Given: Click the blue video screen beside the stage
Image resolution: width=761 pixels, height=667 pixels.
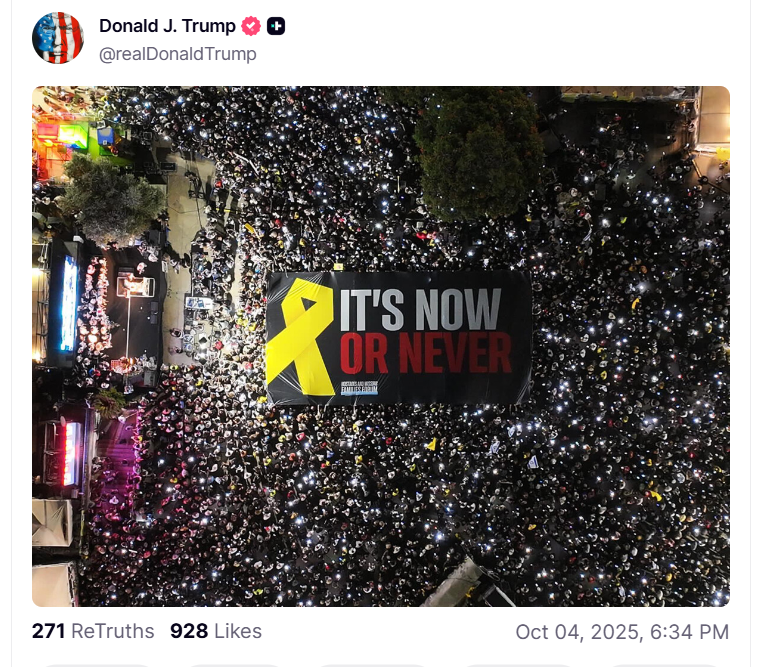Looking at the screenshot, I should (x=68, y=303).
